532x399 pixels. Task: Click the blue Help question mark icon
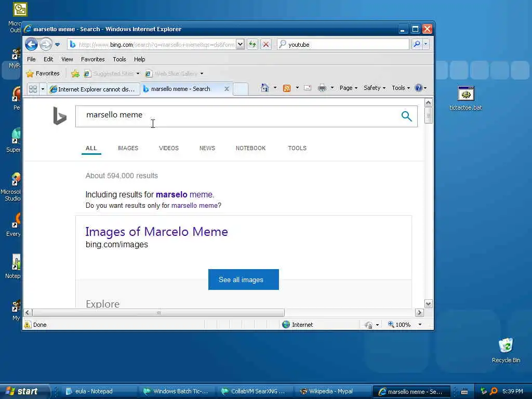tap(419, 88)
